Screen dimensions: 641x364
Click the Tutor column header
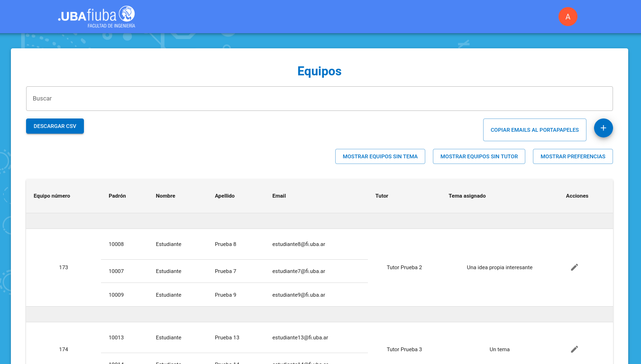pyautogui.click(x=382, y=196)
